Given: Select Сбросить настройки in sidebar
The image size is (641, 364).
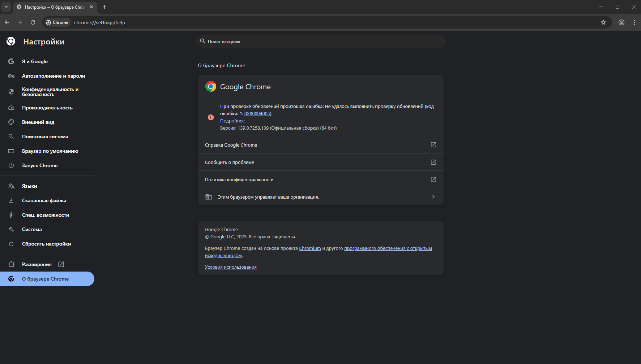Looking at the screenshot, I should point(47,244).
